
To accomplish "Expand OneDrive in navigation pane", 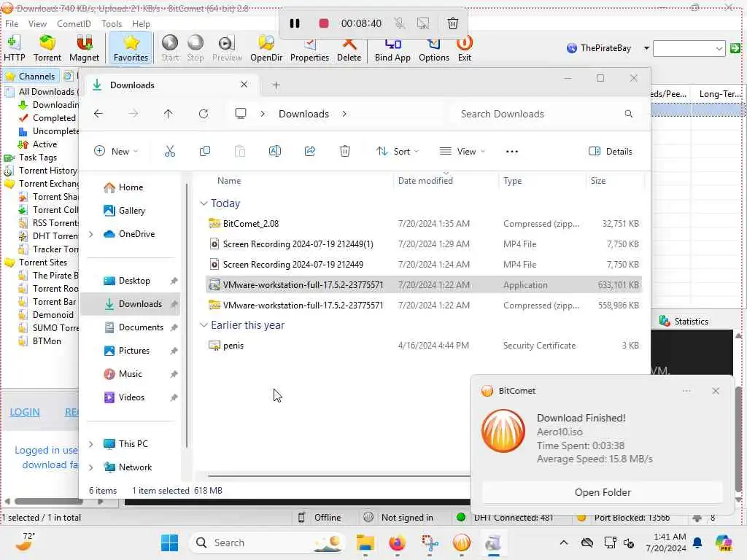I will coord(91,234).
